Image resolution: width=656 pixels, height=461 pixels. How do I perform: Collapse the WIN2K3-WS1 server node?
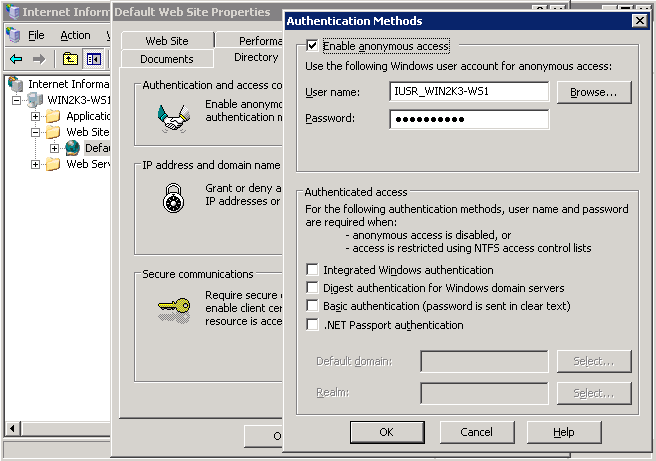17,100
